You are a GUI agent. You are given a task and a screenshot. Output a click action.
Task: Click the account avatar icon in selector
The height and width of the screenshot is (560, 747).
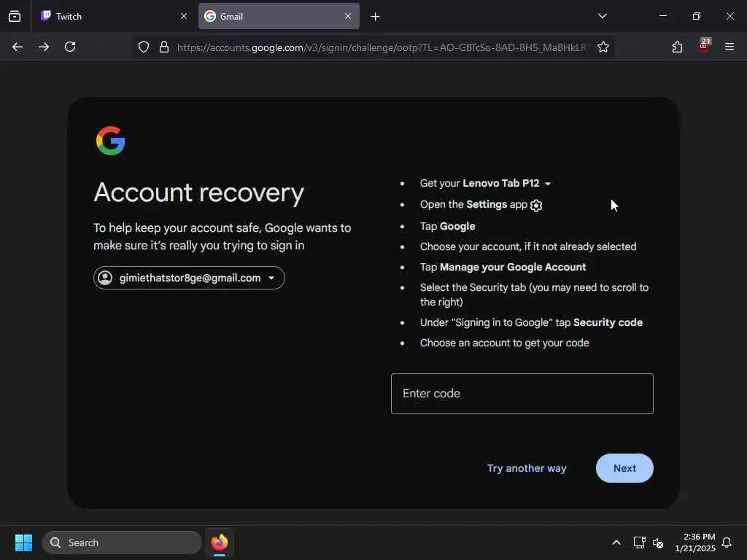click(x=105, y=278)
